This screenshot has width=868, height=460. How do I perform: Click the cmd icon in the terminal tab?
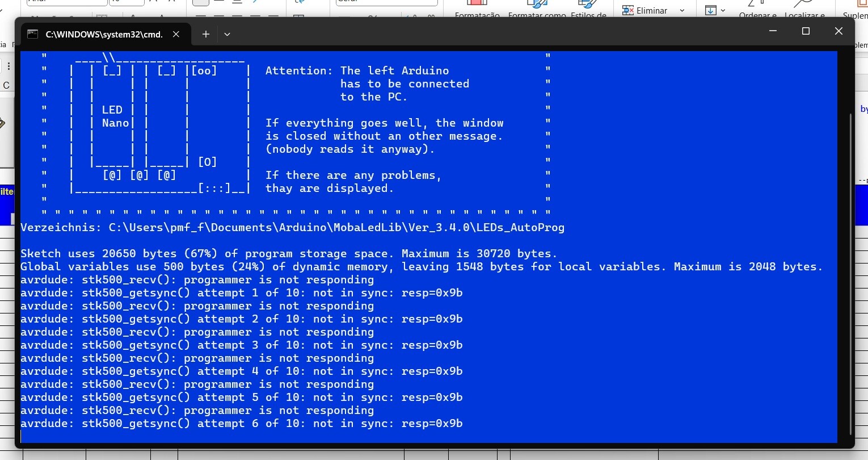click(x=33, y=34)
